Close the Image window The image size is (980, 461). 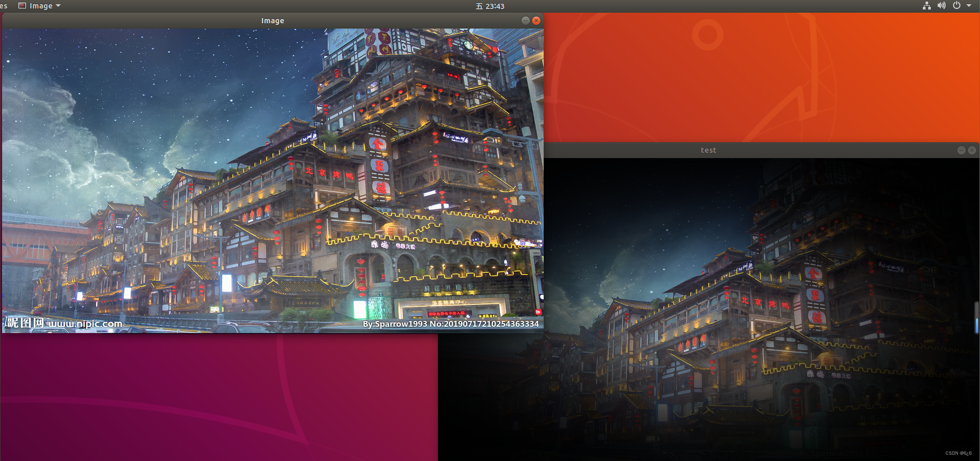[x=536, y=21]
